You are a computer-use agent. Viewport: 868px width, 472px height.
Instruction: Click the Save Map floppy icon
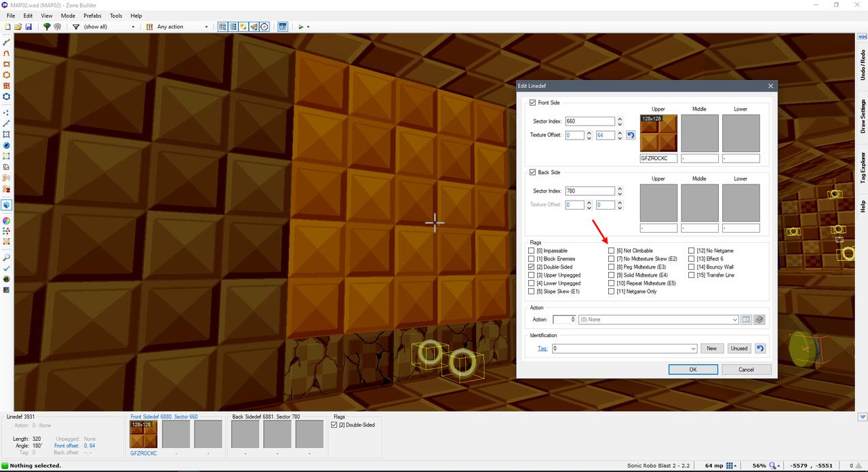[29, 26]
